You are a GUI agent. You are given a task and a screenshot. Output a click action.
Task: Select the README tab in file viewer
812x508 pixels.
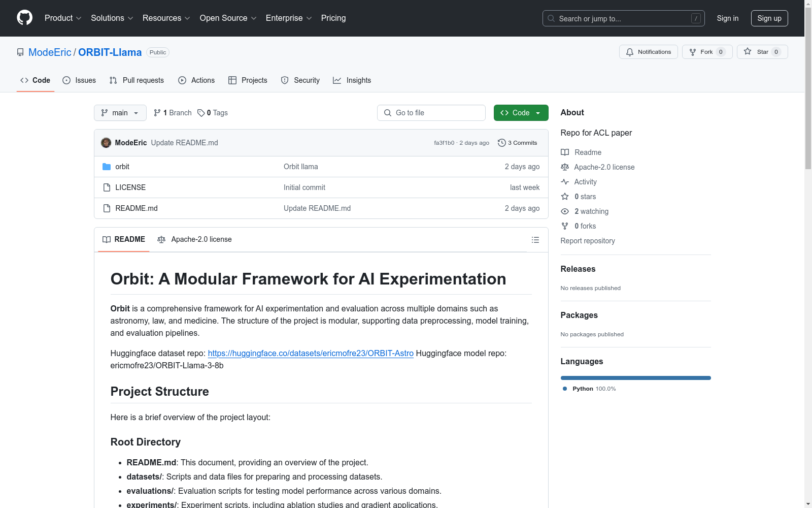[x=124, y=239]
